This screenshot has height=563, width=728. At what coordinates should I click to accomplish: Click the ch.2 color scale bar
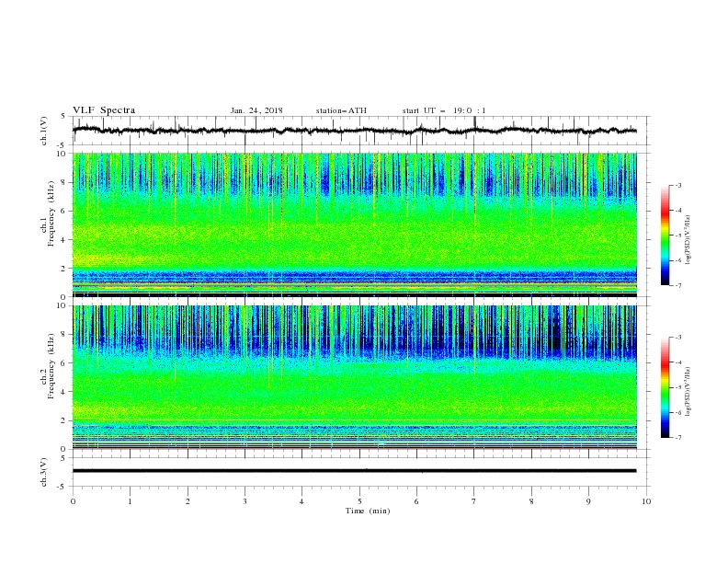(665, 387)
